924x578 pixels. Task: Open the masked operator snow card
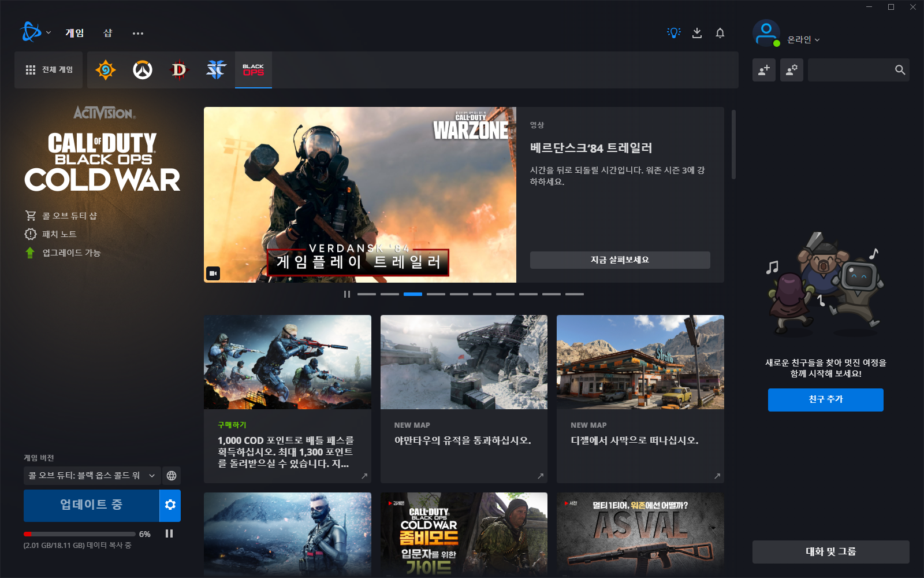(288, 535)
